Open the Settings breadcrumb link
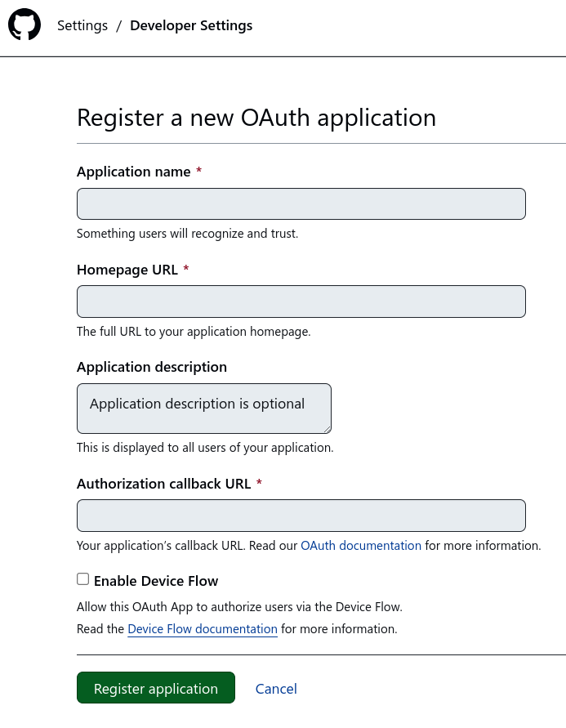 [82, 25]
